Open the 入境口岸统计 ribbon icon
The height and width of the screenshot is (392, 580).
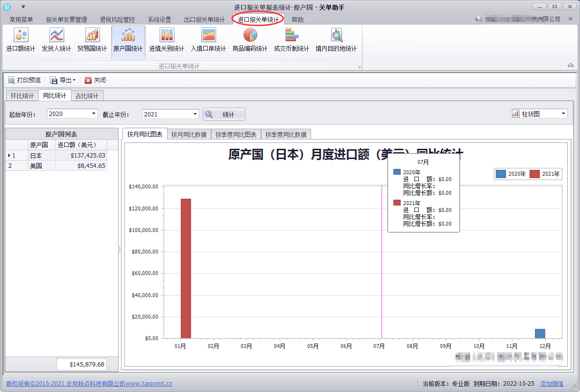pyautogui.click(x=208, y=41)
